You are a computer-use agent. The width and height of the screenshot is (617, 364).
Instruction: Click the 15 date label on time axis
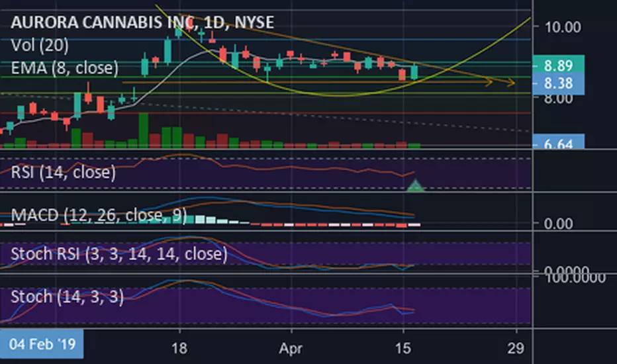click(x=403, y=348)
